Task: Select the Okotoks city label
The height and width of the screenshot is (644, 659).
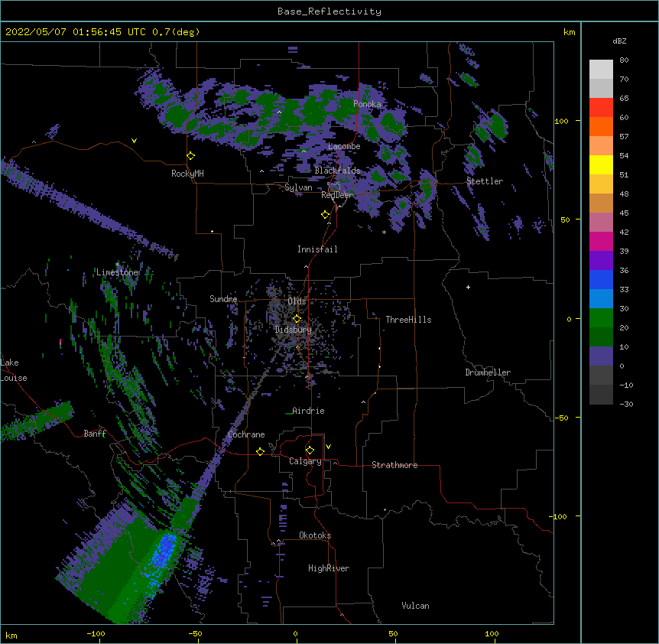Action: click(x=315, y=535)
